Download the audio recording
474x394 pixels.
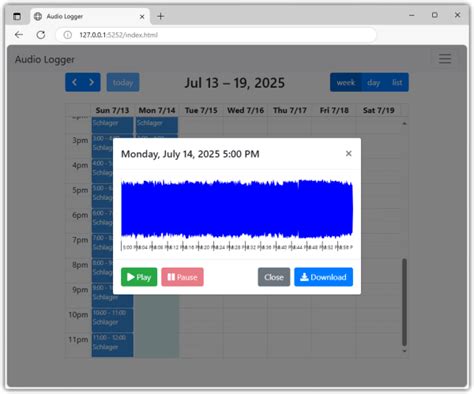coord(323,277)
